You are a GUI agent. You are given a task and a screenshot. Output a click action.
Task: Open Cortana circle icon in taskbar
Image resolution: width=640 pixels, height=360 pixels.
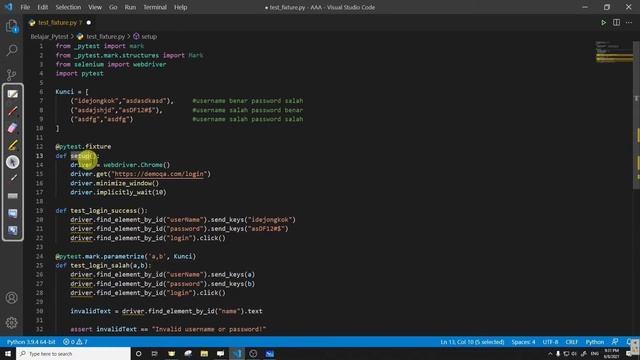click(138, 353)
